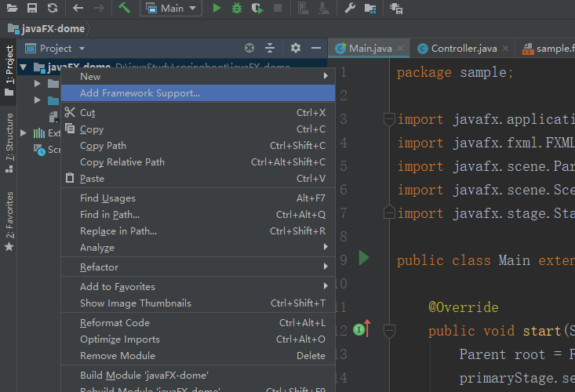Select Replace in Path... entry

(198, 230)
